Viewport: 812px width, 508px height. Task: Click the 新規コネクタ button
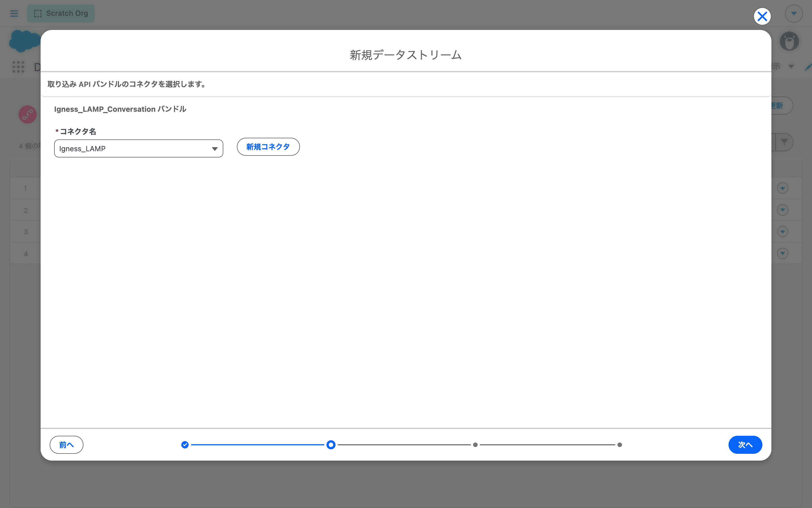[268, 147]
